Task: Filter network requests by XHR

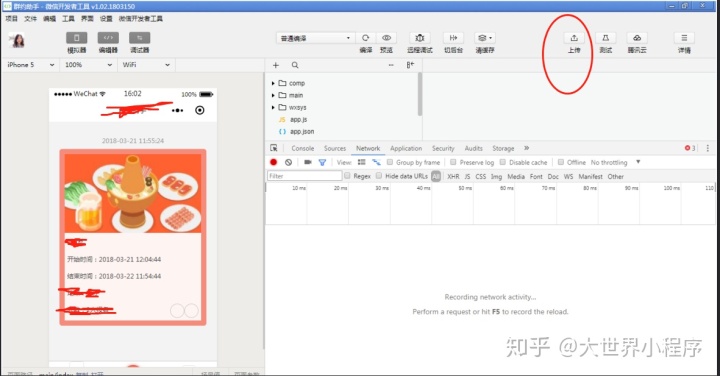Action: coord(453,176)
